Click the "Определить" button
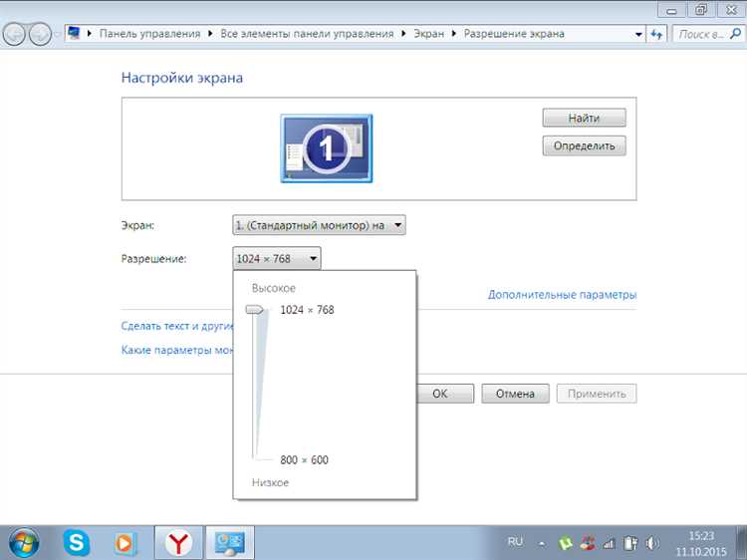Image resolution: width=747 pixels, height=560 pixels. (584, 145)
